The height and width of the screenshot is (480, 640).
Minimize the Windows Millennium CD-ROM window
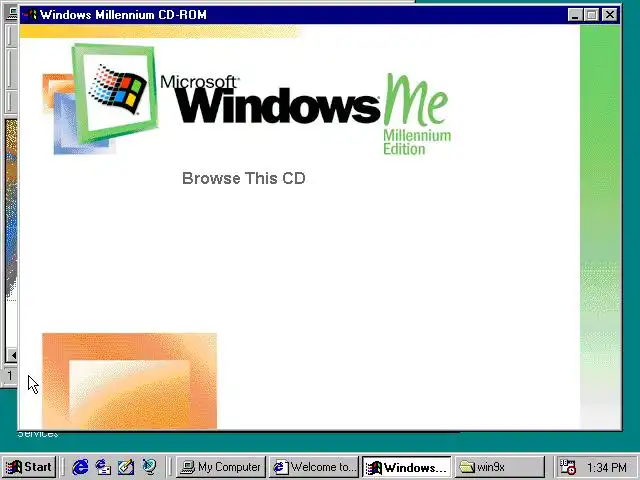[575, 15]
